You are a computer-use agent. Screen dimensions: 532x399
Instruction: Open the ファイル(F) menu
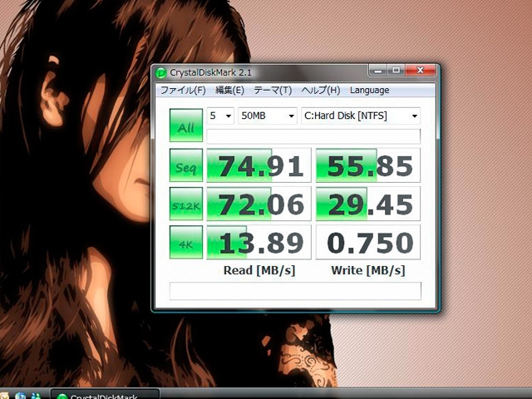click(x=183, y=91)
